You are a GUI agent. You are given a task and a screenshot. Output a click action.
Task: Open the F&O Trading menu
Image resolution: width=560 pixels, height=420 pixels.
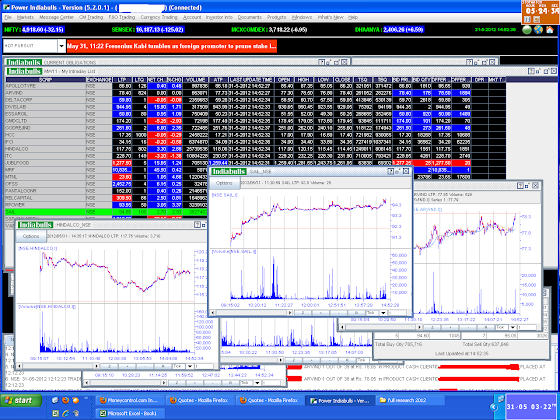[x=122, y=17]
